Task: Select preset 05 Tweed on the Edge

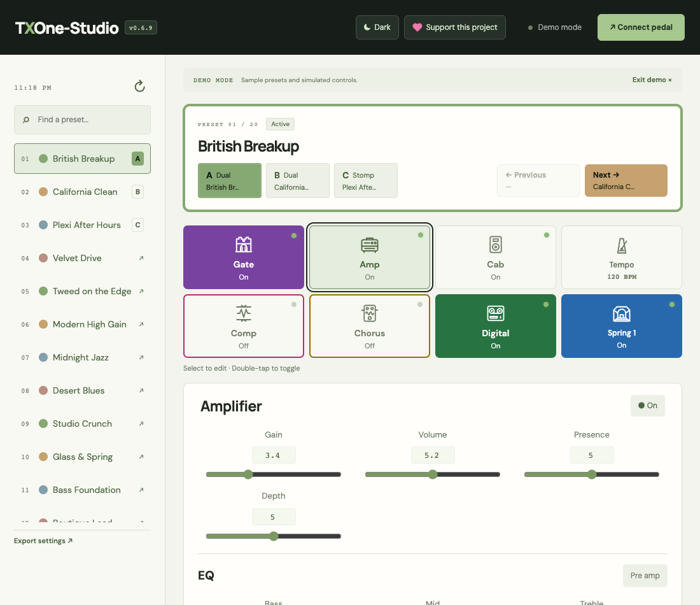Action: tap(82, 291)
